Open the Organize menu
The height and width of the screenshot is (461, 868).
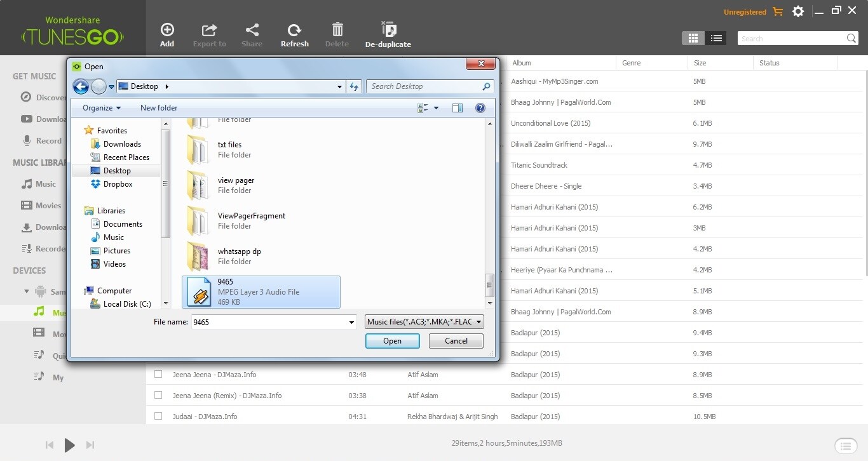point(102,108)
